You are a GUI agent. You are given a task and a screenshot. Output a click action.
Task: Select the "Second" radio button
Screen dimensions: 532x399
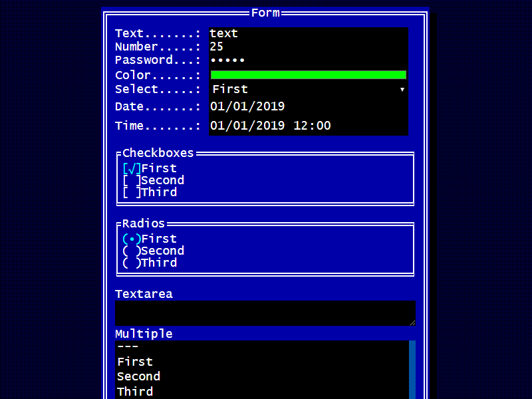[132, 250]
